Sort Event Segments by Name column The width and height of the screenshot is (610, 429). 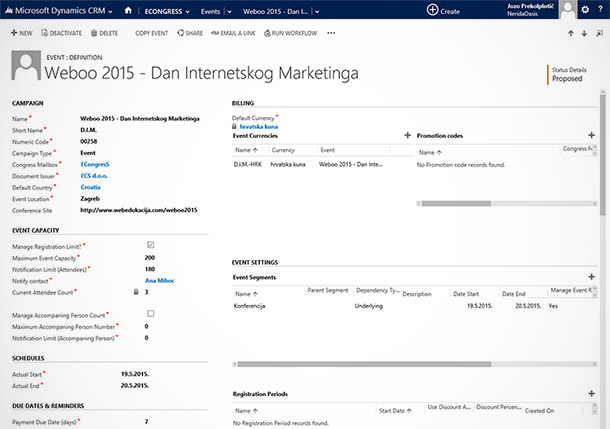pyautogui.click(x=246, y=294)
